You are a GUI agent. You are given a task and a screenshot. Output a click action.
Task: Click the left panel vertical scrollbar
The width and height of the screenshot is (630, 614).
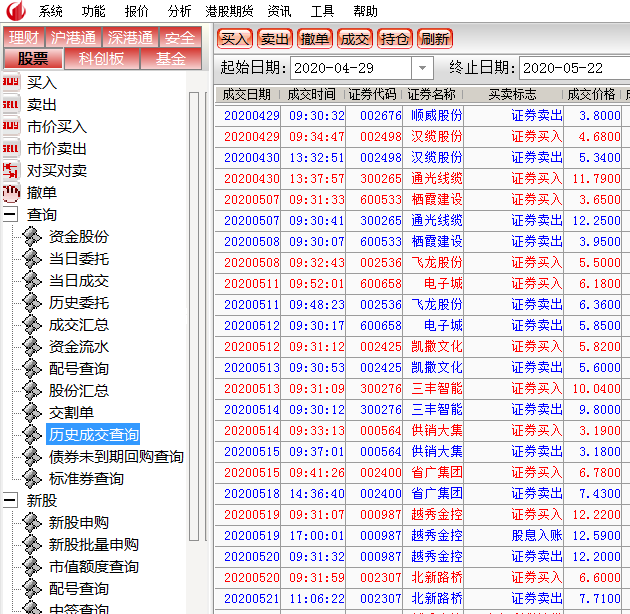194,317
